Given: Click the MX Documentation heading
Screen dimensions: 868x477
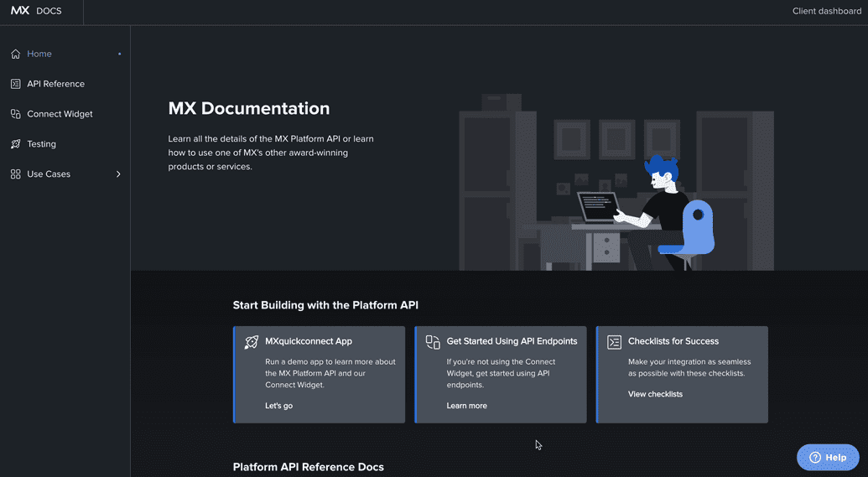Looking at the screenshot, I should [249, 108].
